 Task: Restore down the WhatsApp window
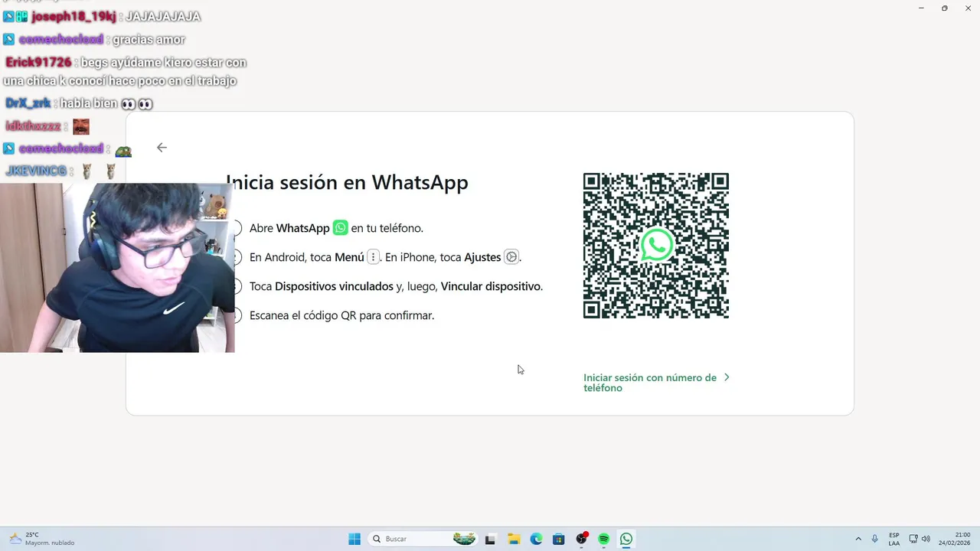944,8
